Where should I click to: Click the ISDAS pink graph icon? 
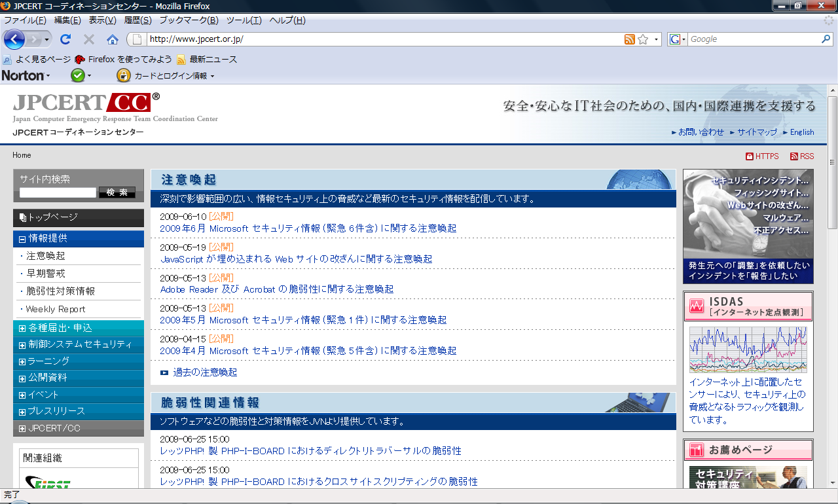click(695, 306)
